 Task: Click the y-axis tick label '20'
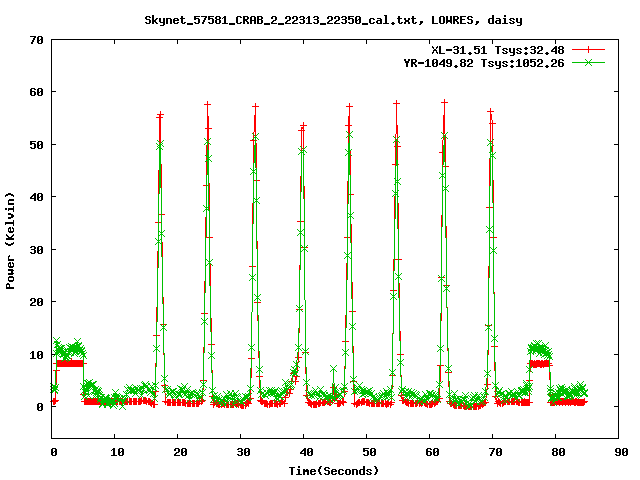coord(36,302)
